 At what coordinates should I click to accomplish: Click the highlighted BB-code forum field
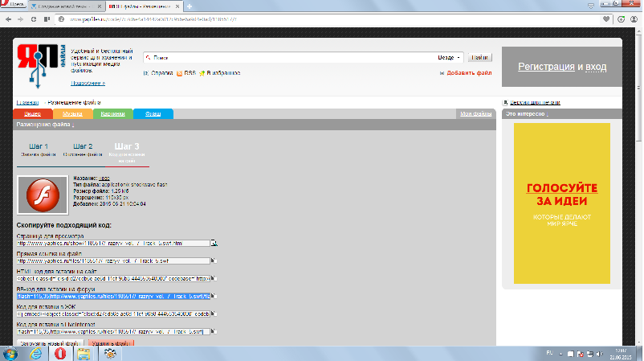point(112,296)
